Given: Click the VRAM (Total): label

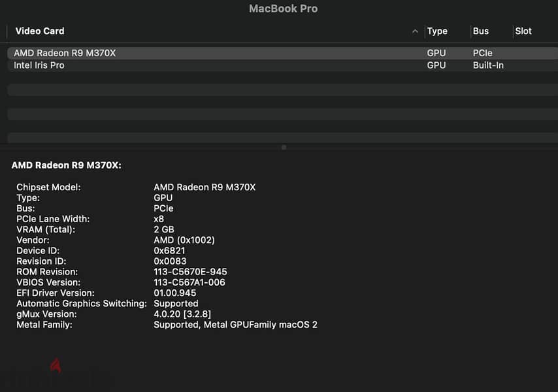Looking at the screenshot, I should point(46,229).
